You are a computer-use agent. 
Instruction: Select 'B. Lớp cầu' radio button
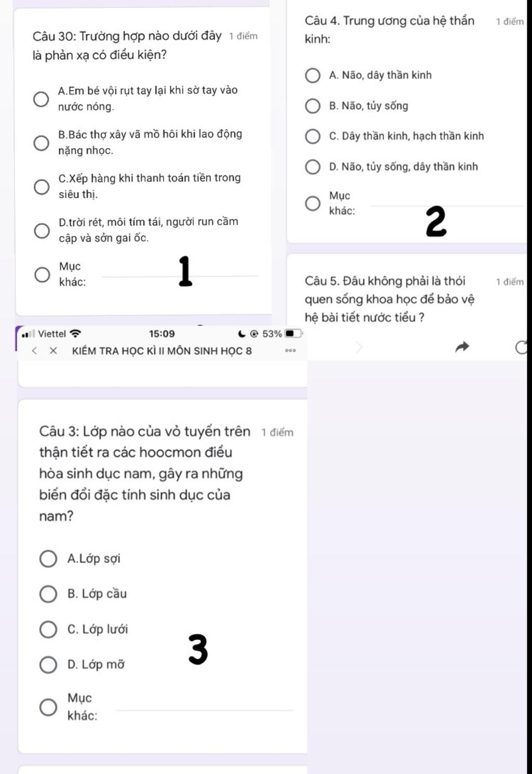click(x=48, y=594)
